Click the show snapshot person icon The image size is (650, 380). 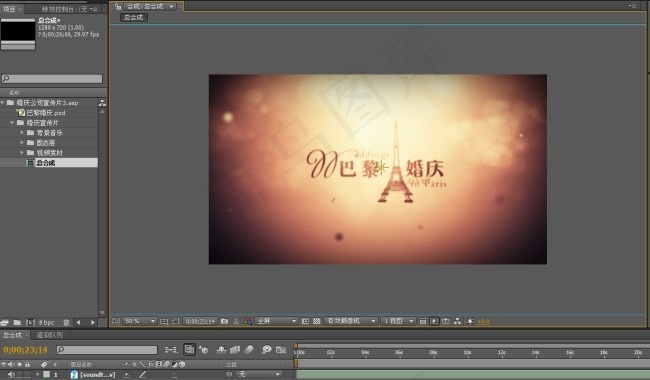tap(236, 321)
